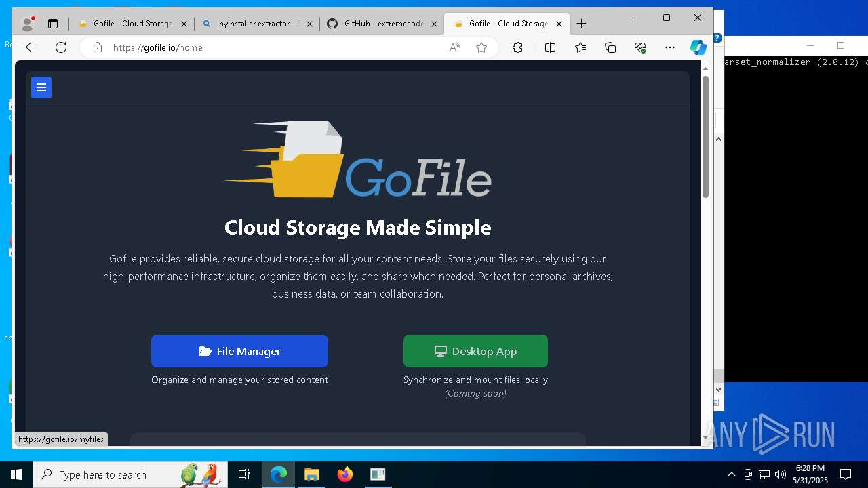This screenshot has height=488, width=868.
Task: Open Task View on taskbar
Action: (x=244, y=474)
